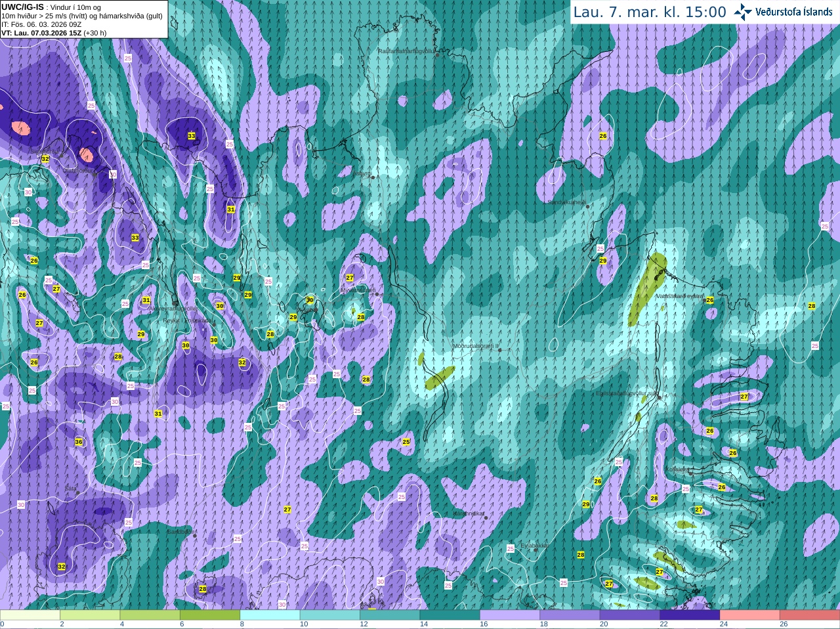Click the Sandvíkurheiði station label
This screenshot has height=629, width=840.
567,202
